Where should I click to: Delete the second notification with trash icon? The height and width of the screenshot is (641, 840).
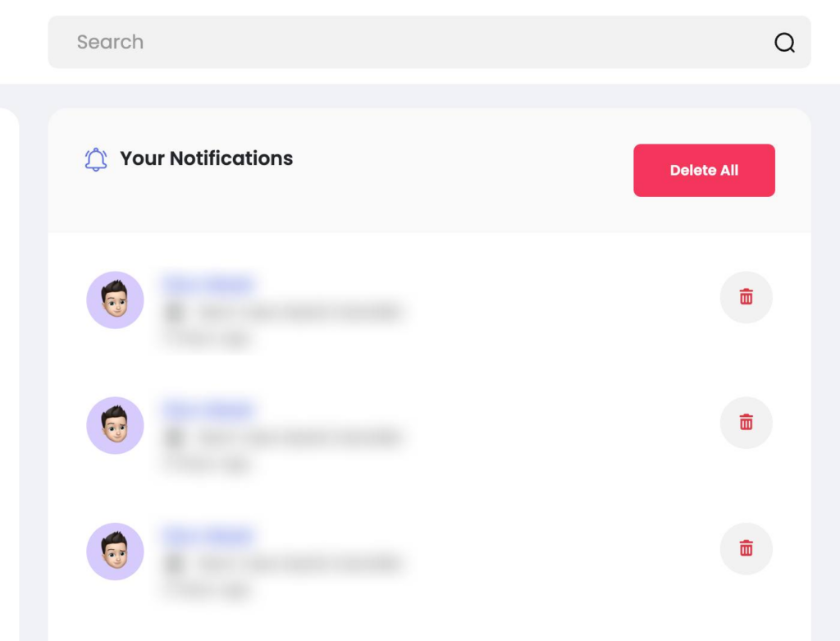[746, 423]
